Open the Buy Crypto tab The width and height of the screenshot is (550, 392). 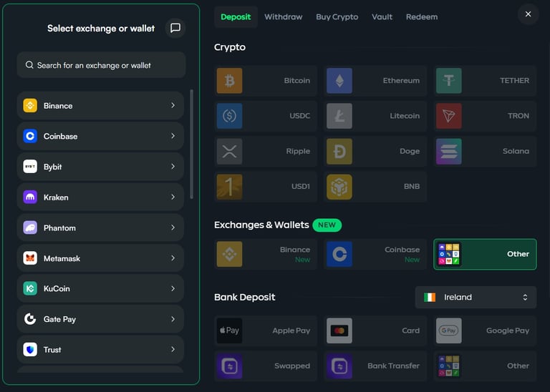click(x=337, y=17)
